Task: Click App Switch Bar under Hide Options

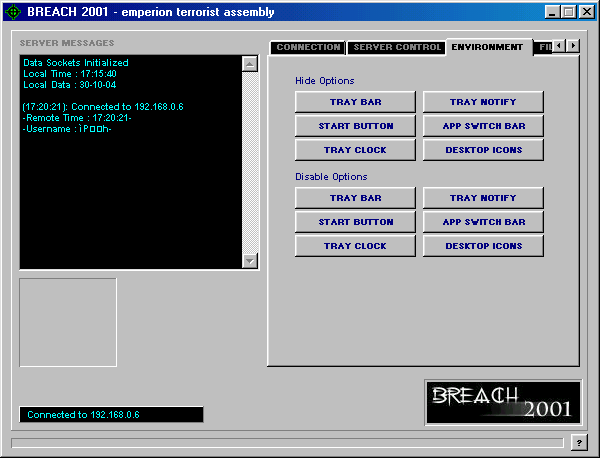Action: pos(483,126)
